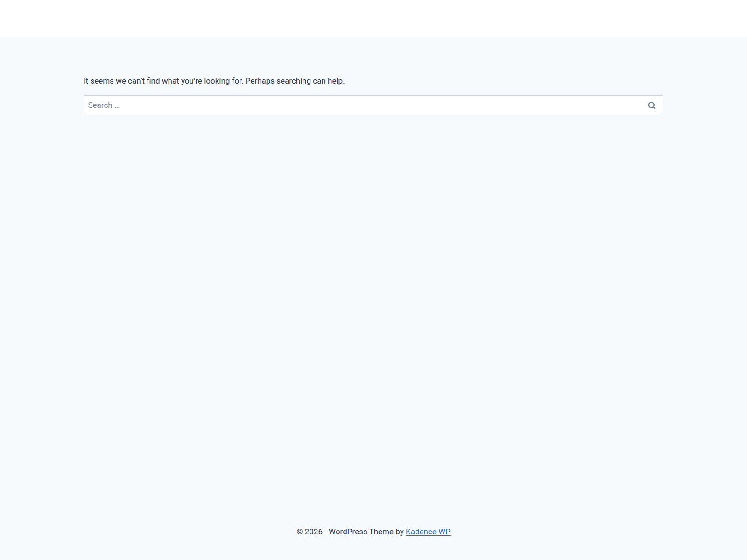Screen dimensions: 747x560
Task: Hit the search submit icon at the field's end
Action: point(652,105)
